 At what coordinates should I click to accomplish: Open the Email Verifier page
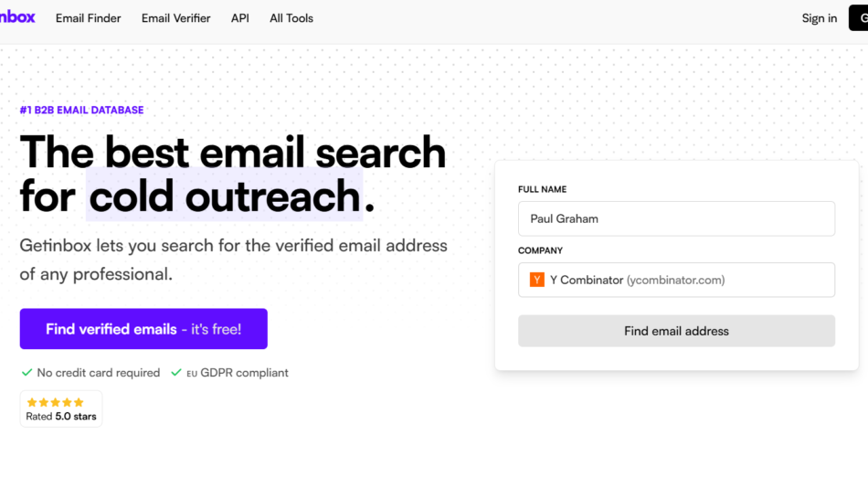175,18
